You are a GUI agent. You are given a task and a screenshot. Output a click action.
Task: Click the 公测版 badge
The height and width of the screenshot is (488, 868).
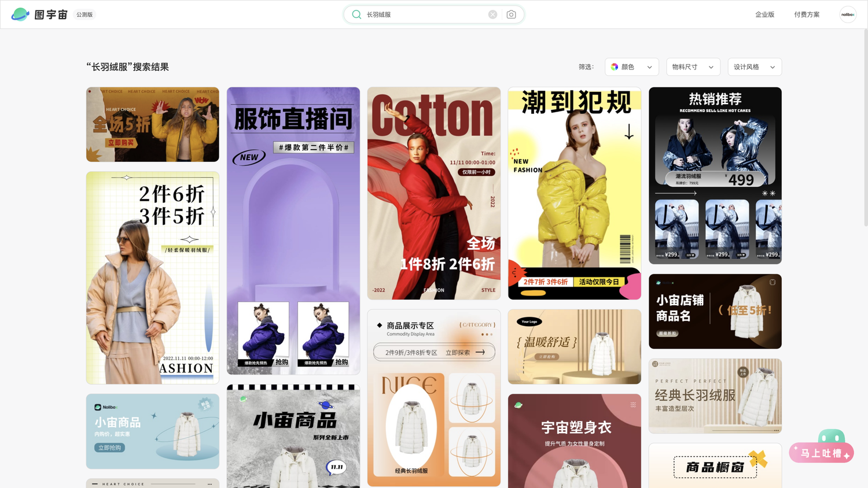click(84, 14)
